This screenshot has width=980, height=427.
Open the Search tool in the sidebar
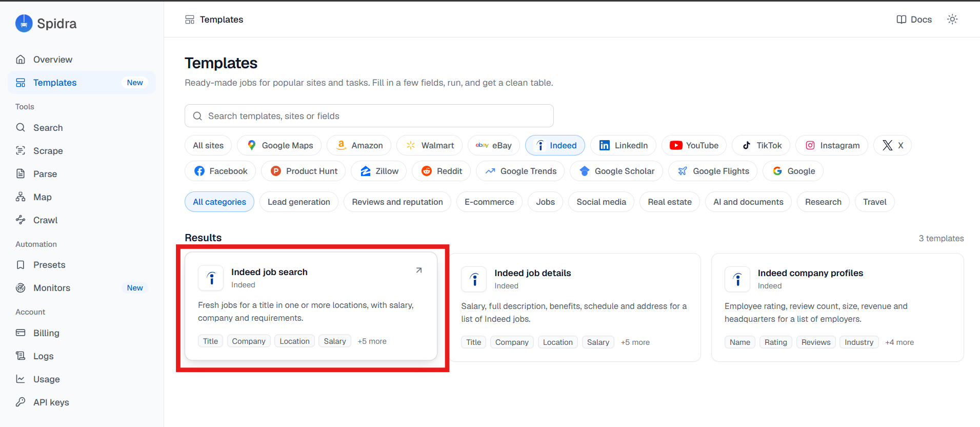pos(82,128)
